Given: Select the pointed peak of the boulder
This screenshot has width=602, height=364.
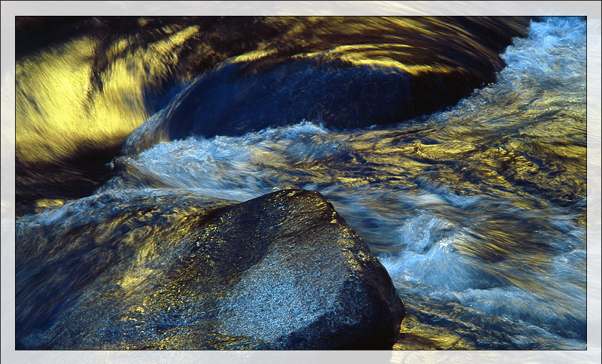Looking at the screenshot, I should pos(305,196).
